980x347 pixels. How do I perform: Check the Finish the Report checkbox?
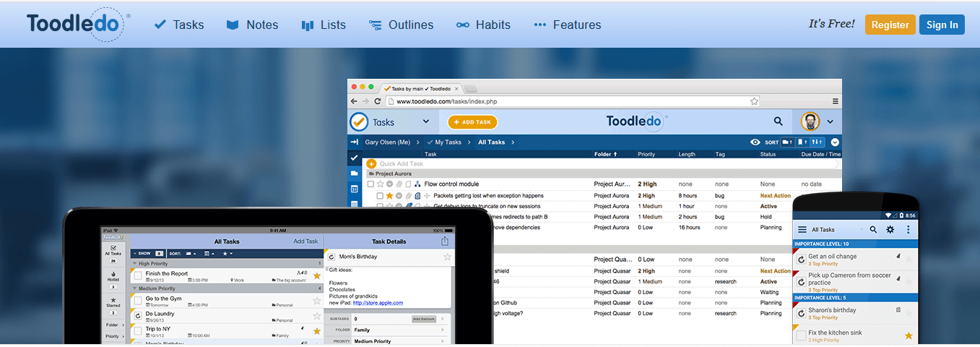[x=138, y=276]
